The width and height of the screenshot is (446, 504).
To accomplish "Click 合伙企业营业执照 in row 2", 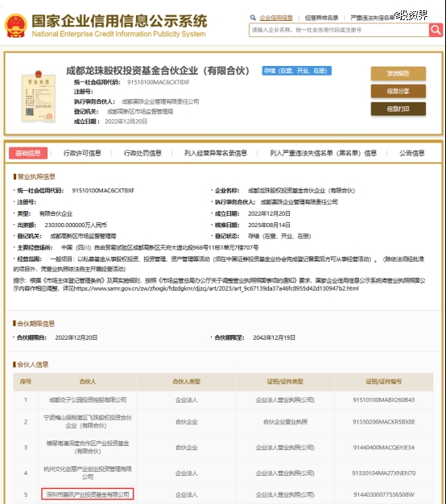I will [x=285, y=422].
